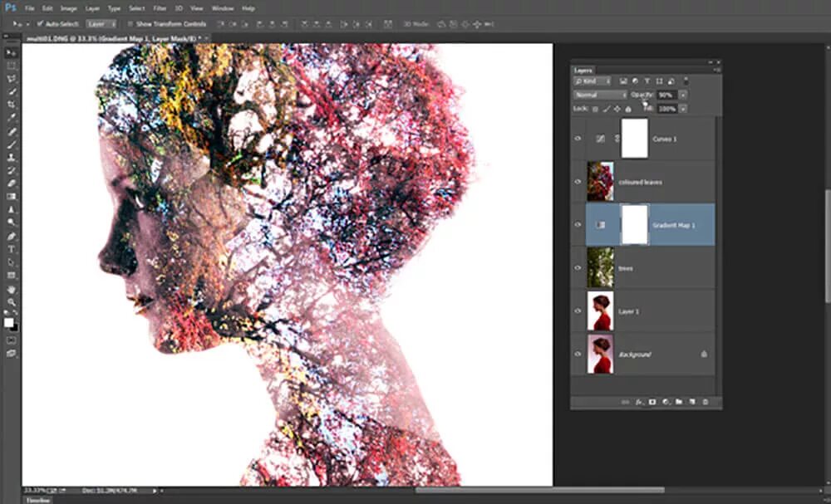Viewport: 831px width, 504px height.
Task: Click the foreground color swatch
Action: [x=8, y=322]
